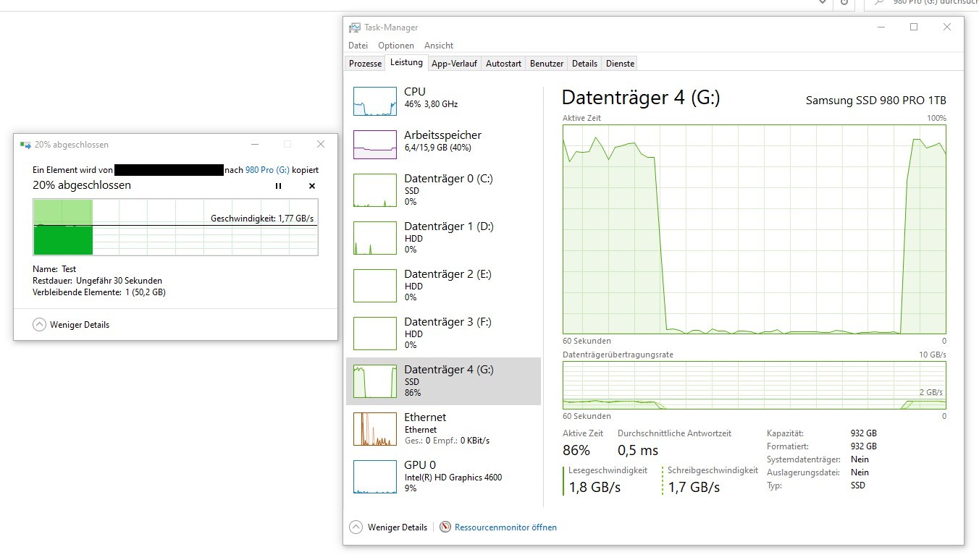Open the 980 Pro (G:) destination link

coord(267,170)
